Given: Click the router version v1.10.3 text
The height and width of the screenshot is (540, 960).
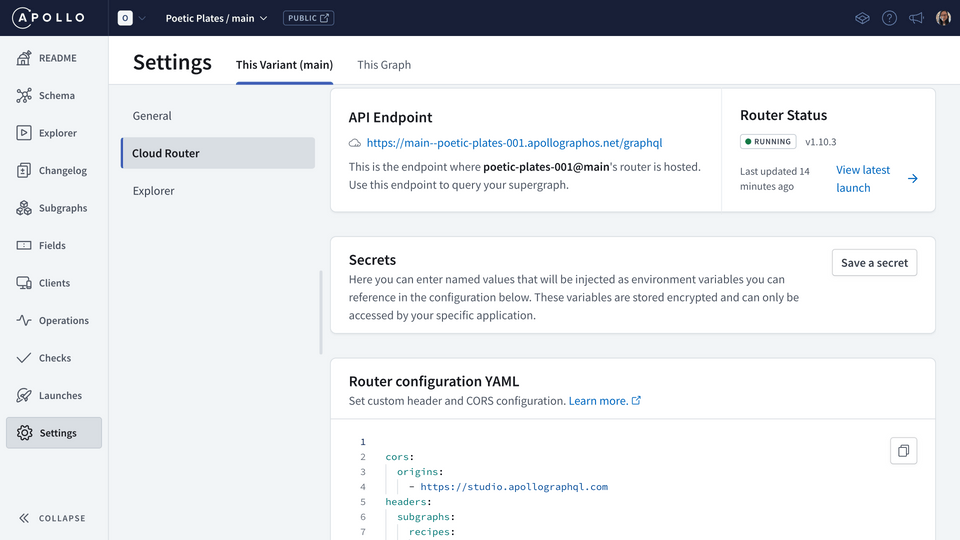Looking at the screenshot, I should 820,142.
